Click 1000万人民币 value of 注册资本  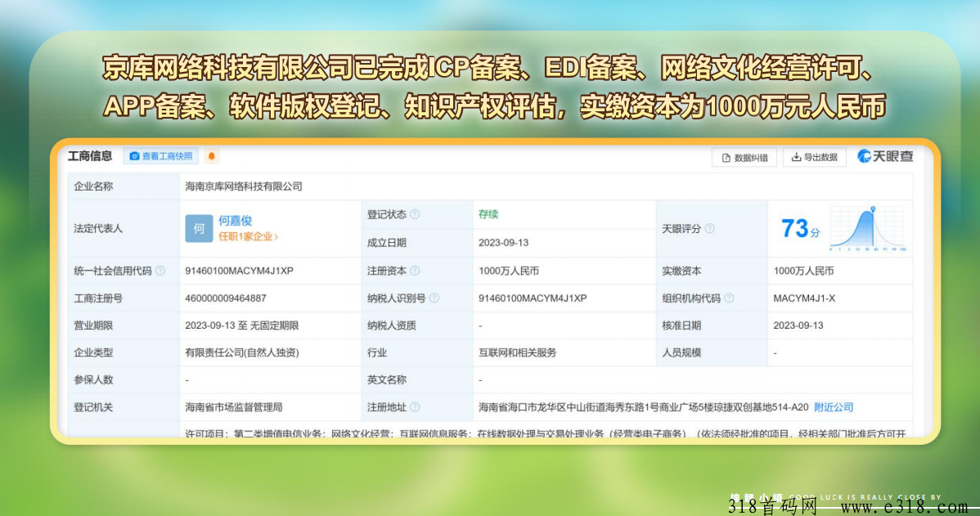[x=509, y=271]
